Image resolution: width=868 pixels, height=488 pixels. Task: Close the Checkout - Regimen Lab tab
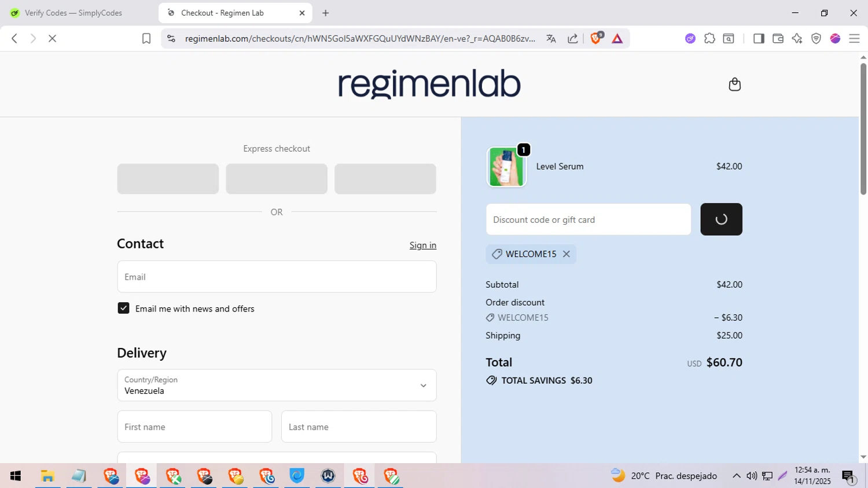(x=302, y=13)
